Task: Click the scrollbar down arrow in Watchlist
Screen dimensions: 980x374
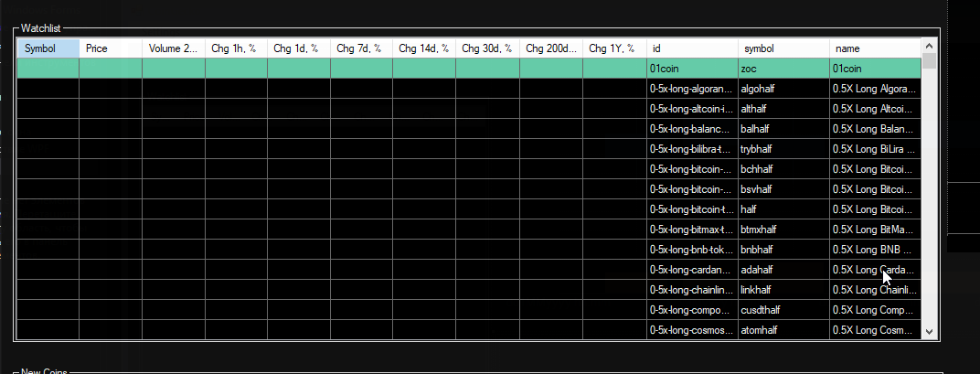Action: (929, 332)
